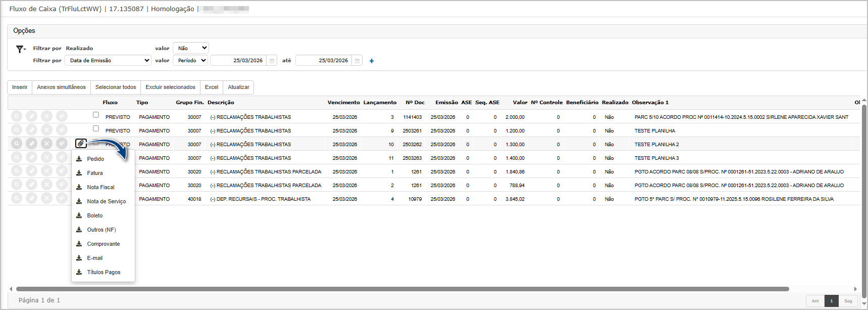Screen dimensions: 868x310
Task: Click the horizontal scrollbar below the grid
Action: pyautogui.click(x=402, y=289)
